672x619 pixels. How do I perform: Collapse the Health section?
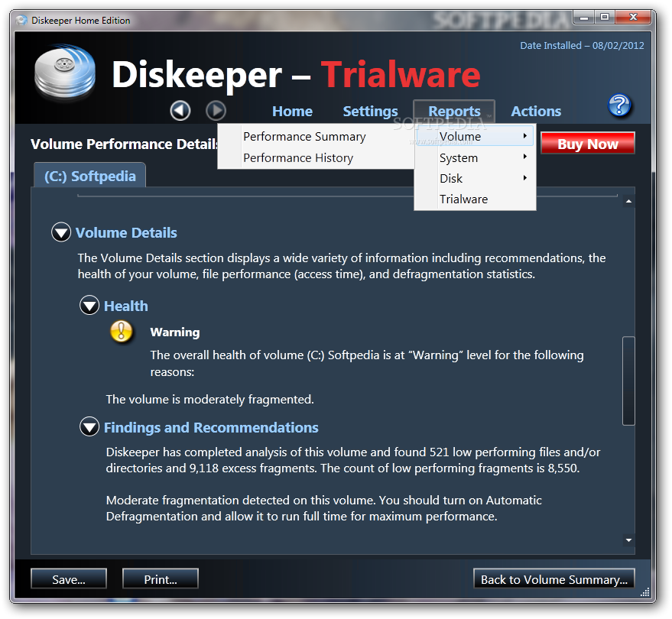coord(89,306)
